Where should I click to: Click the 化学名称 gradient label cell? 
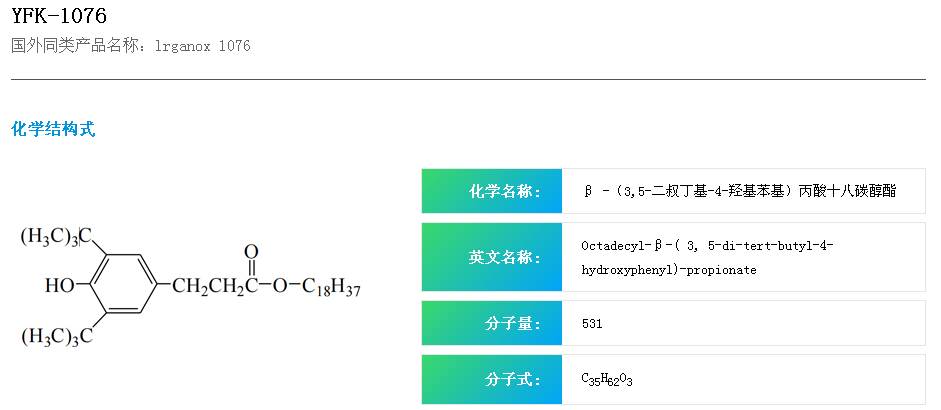[x=492, y=191]
